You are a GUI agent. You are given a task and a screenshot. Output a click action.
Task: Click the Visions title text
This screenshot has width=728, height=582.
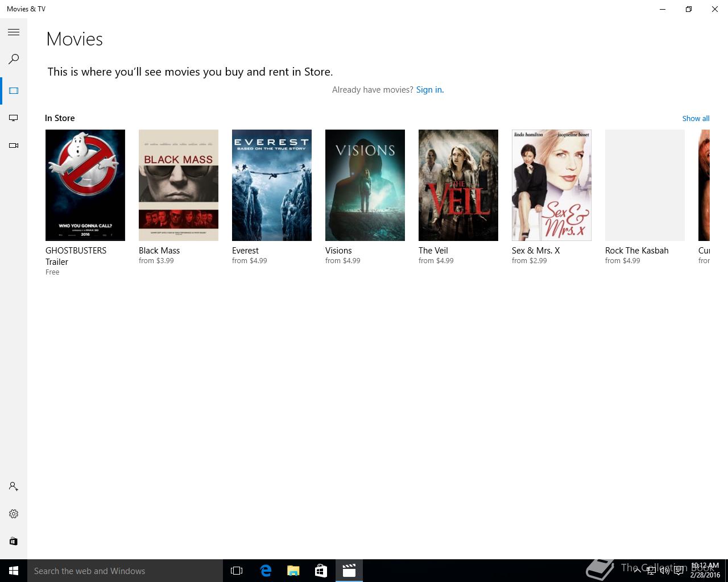[x=338, y=251]
